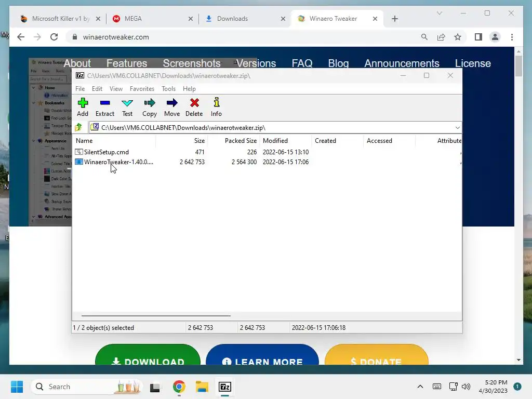
Task: Close the Winaero Tweaker tab
Action: (x=375, y=19)
